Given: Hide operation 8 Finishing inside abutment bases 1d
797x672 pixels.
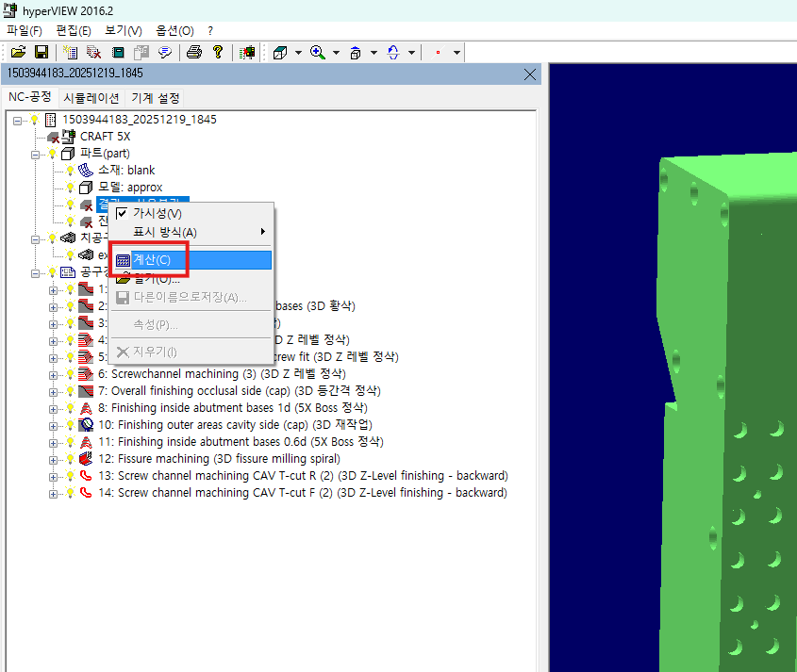Looking at the screenshot, I should [70, 408].
